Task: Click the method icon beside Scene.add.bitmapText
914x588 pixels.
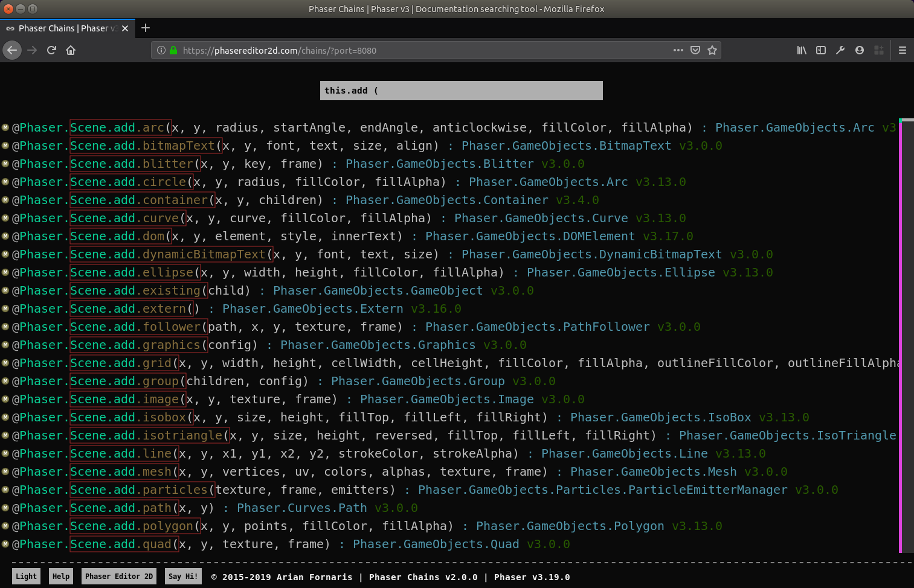Action: 5,145
